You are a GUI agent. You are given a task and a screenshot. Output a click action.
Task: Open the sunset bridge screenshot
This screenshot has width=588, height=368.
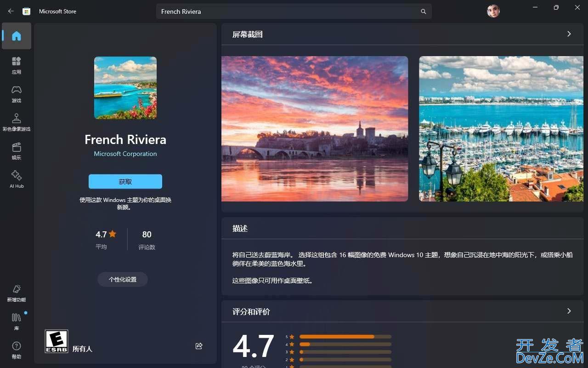[x=315, y=129]
